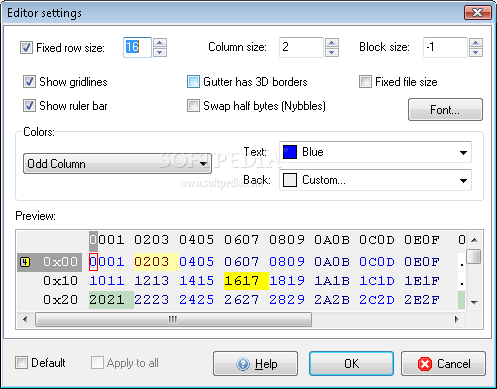The width and height of the screenshot is (497, 389).
Task: Click the Back color Custom swatch
Action: pyautogui.click(x=290, y=180)
